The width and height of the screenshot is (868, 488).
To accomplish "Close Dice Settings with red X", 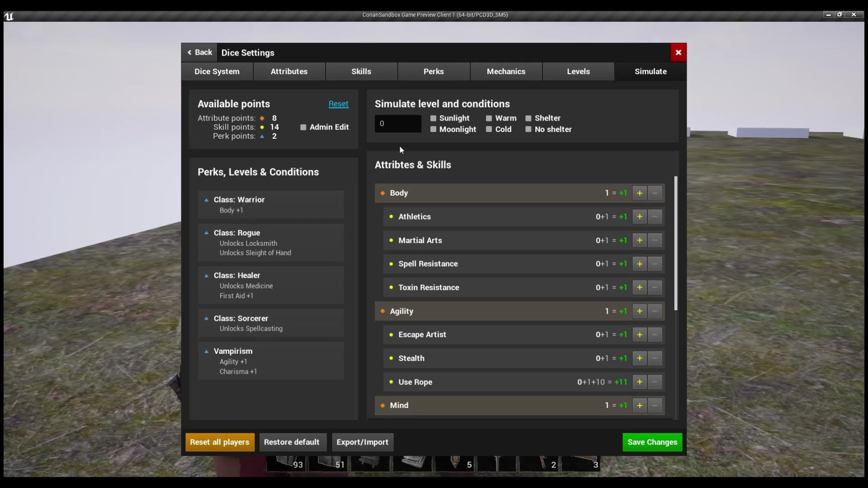I will pyautogui.click(x=678, y=52).
